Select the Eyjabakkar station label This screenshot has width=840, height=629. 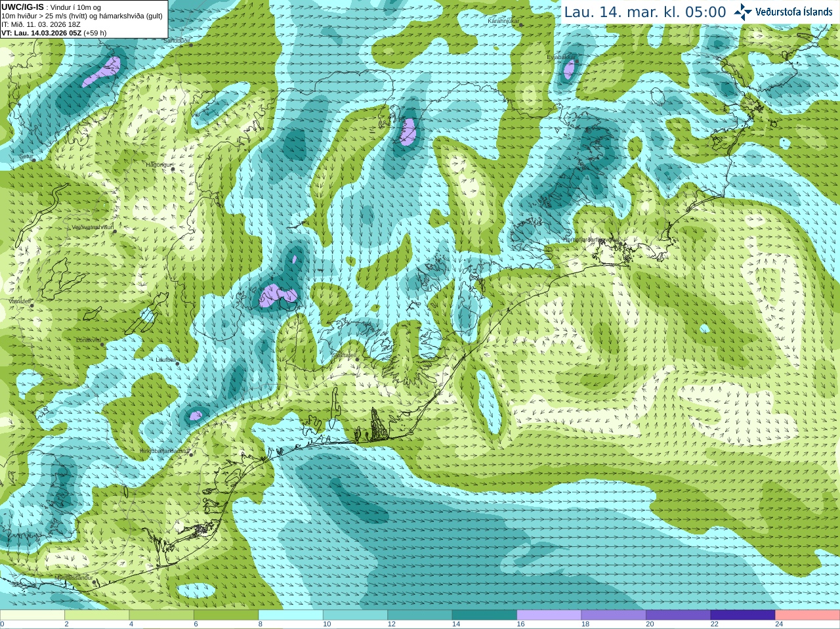(x=561, y=57)
